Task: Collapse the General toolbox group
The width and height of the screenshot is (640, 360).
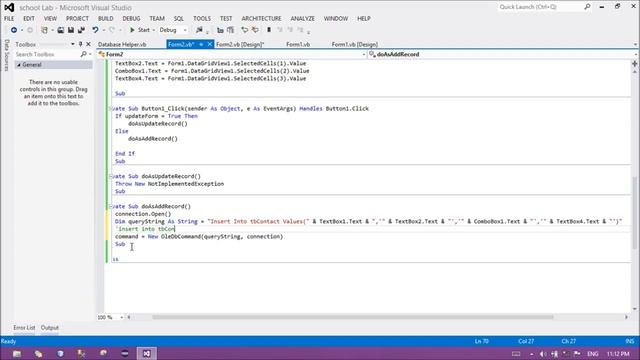Action: (x=19, y=65)
